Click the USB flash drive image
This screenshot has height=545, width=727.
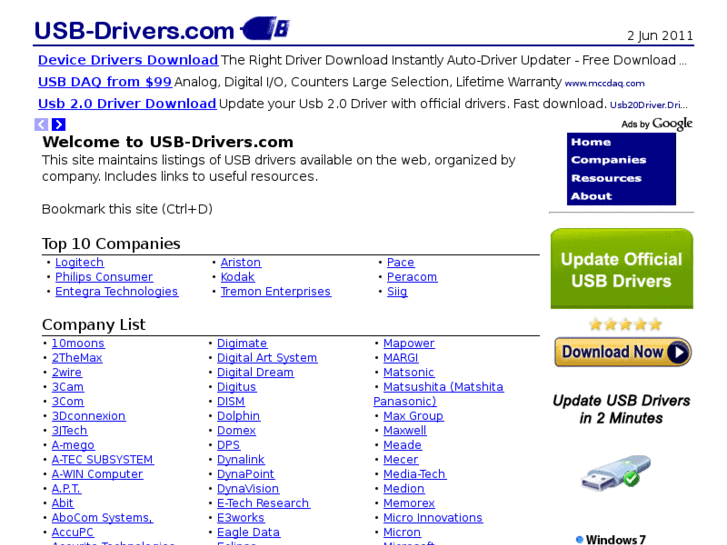click(x=616, y=473)
